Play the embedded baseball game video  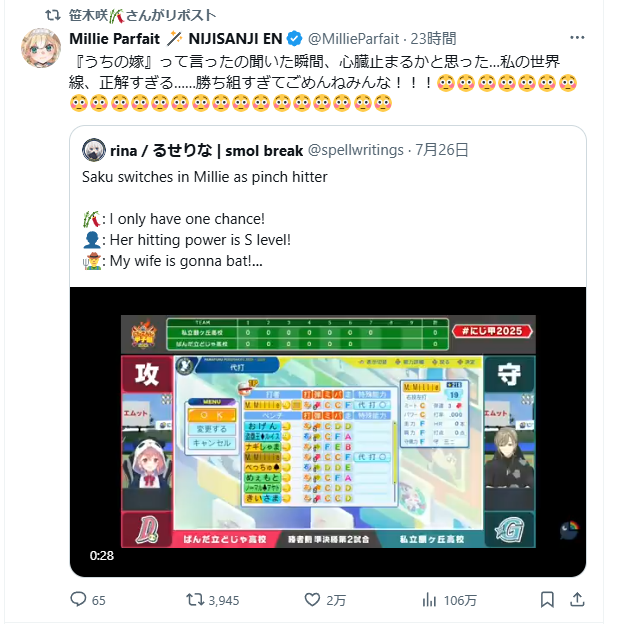(x=328, y=432)
